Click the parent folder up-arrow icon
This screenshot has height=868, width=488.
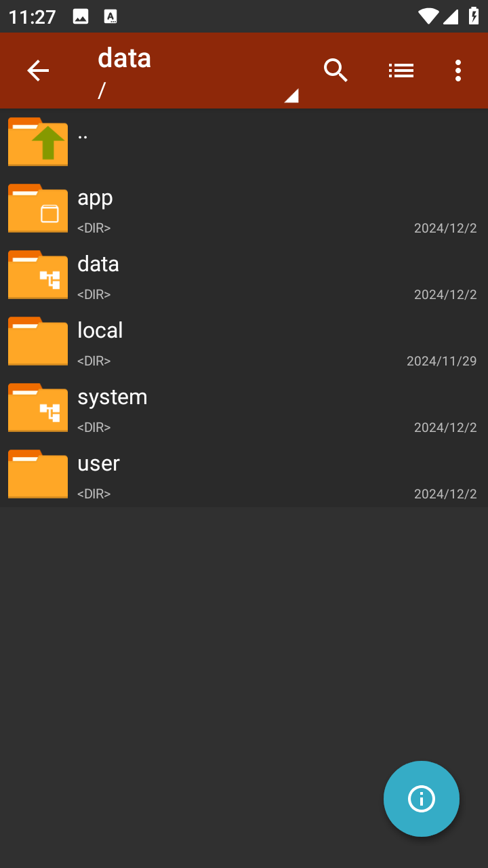coord(38,142)
